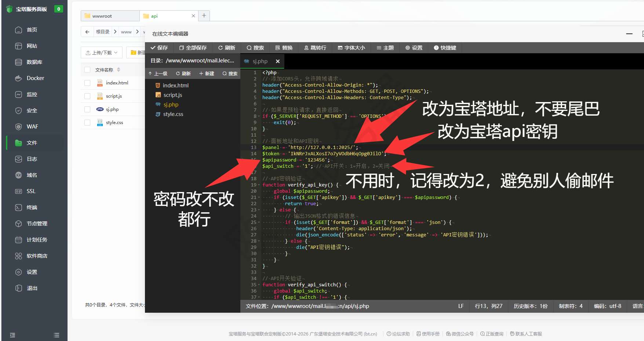
Task: Select style.css in the editor file tree
Action: pyautogui.click(x=173, y=114)
